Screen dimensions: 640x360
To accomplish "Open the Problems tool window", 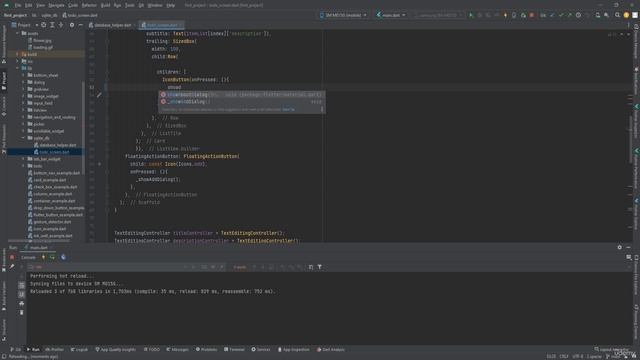I will (207, 349).
